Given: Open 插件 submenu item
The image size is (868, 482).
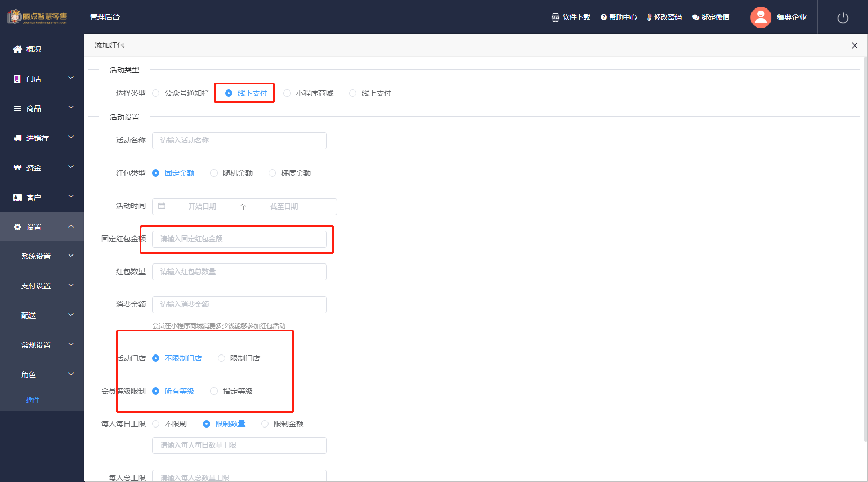Looking at the screenshot, I should [33, 400].
